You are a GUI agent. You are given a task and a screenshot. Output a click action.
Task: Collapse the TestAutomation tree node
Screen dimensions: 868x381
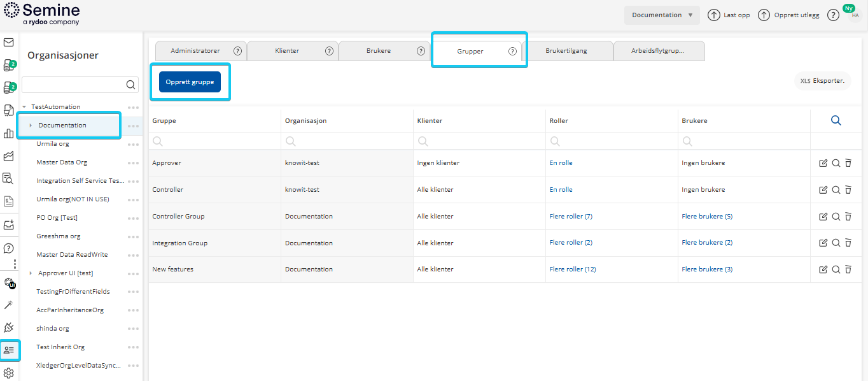point(24,107)
